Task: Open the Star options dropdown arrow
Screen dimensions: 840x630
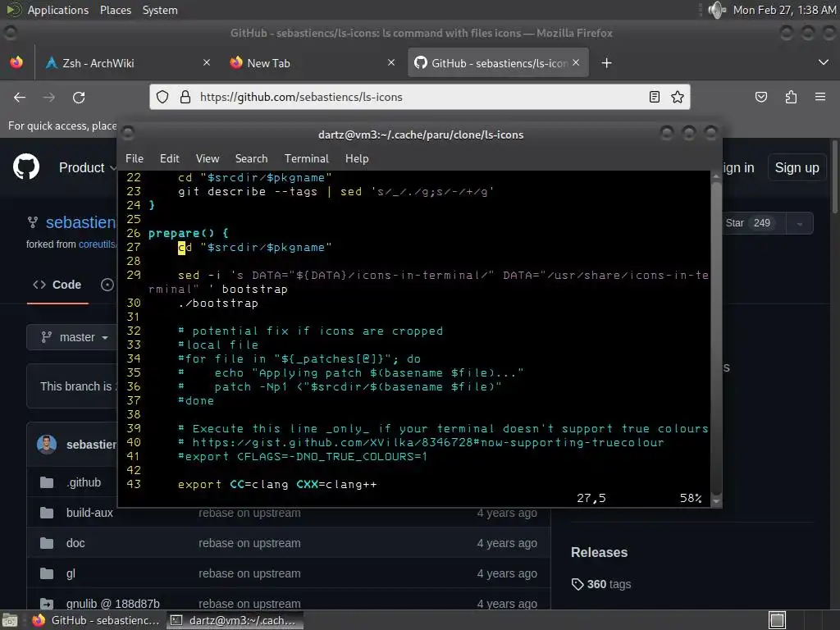Action: tap(800, 223)
